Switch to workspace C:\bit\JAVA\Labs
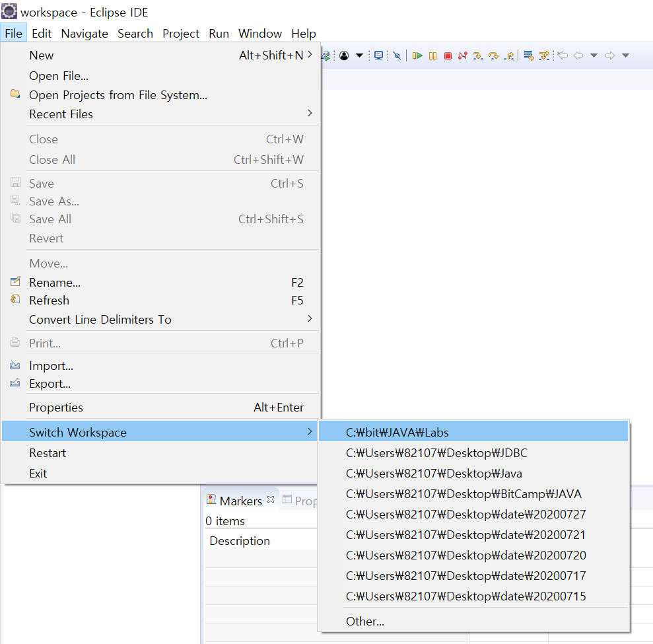Image resolution: width=653 pixels, height=644 pixels. (473, 433)
